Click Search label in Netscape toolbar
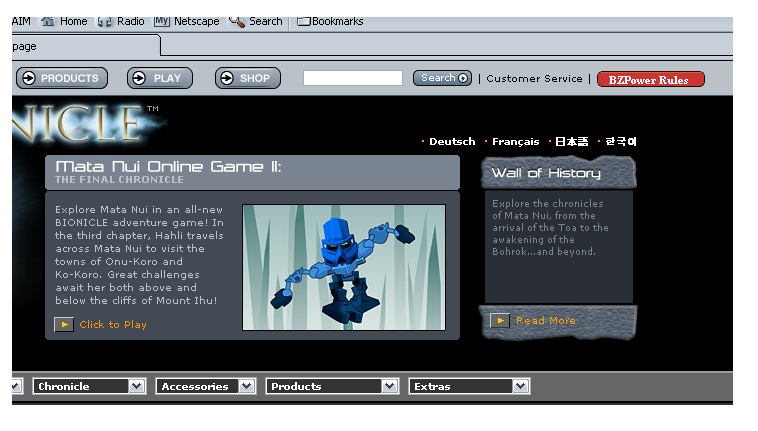The height and width of the screenshot is (431, 758). point(265,22)
